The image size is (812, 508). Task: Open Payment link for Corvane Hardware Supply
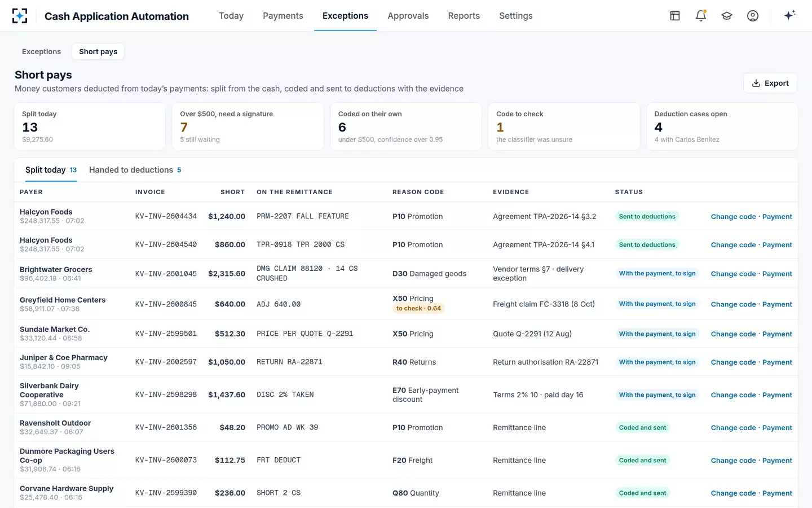[x=777, y=493]
